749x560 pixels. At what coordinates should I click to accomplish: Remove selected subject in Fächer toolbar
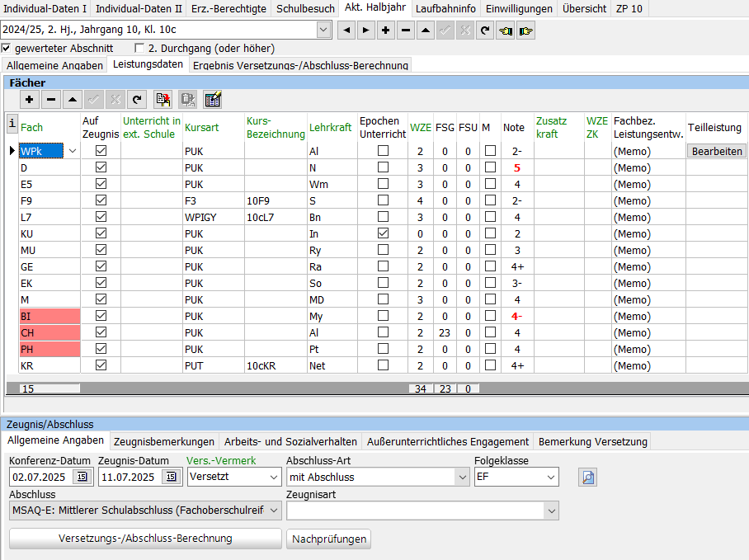50,99
